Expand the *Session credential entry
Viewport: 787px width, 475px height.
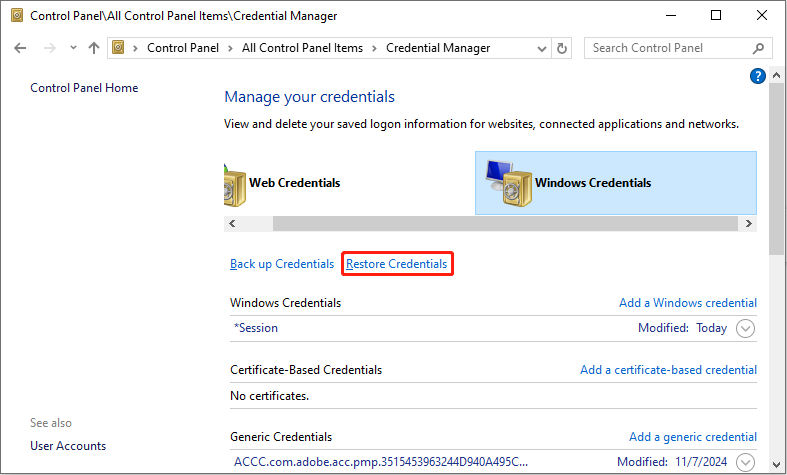[x=745, y=328]
